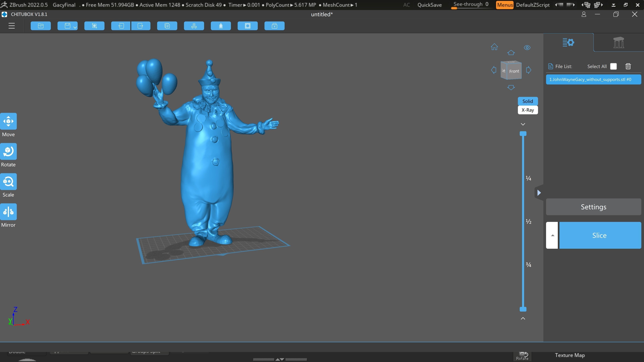The image size is (644, 362).
Task: Click the Repair first-aid kit icon
Action: click(x=274, y=26)
